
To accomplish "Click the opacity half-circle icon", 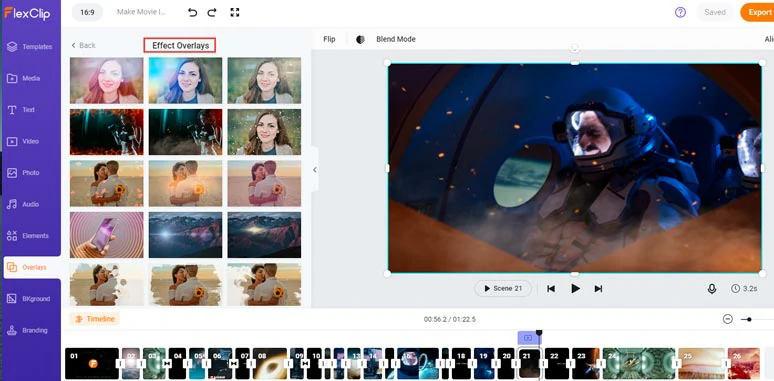I will point(360,39).
